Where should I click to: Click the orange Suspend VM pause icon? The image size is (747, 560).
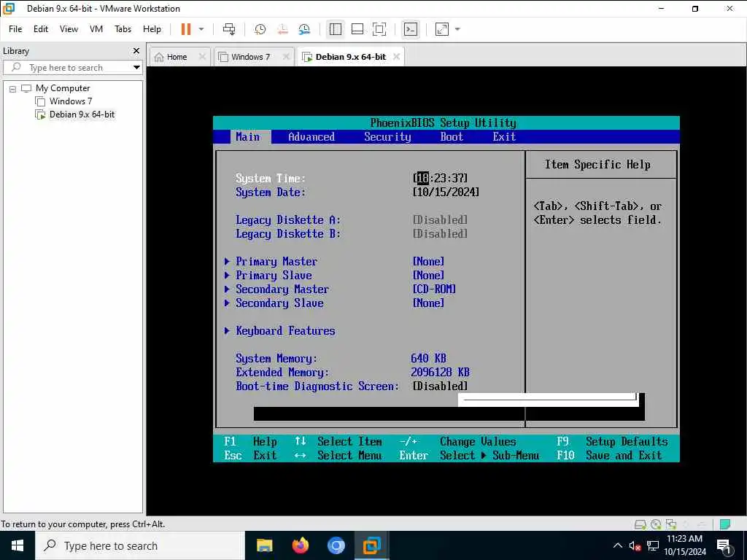coord(186,29)
